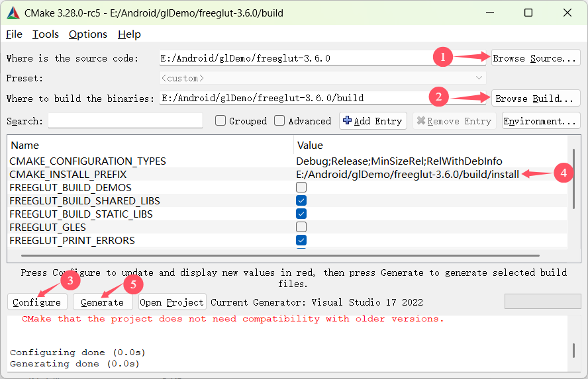The width and height of the screenshot is (588, 379).
Task: Click Browse Source button
Action: coord(535,58)
